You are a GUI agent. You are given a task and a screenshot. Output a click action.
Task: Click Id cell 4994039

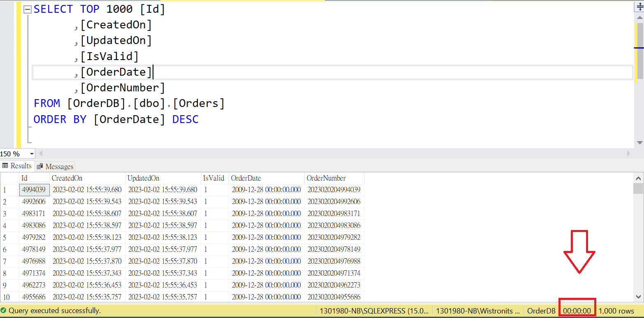click(x=35, y=190)
